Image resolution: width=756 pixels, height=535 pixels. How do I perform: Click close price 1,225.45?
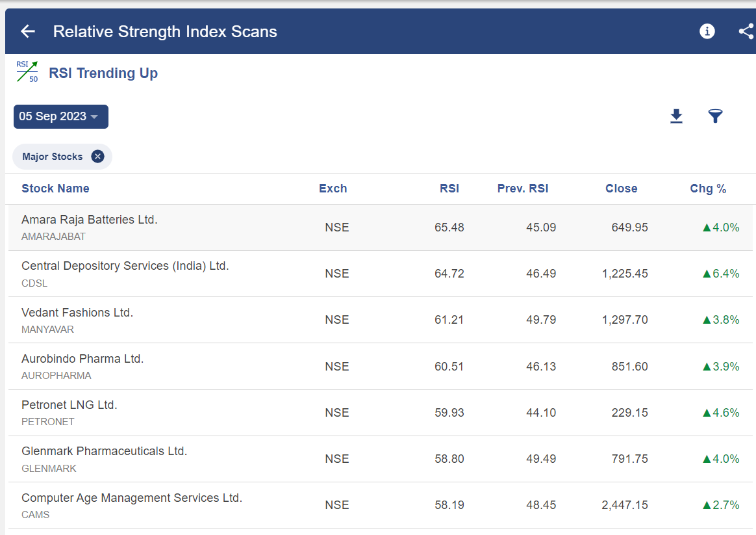(x=625, y=274)
